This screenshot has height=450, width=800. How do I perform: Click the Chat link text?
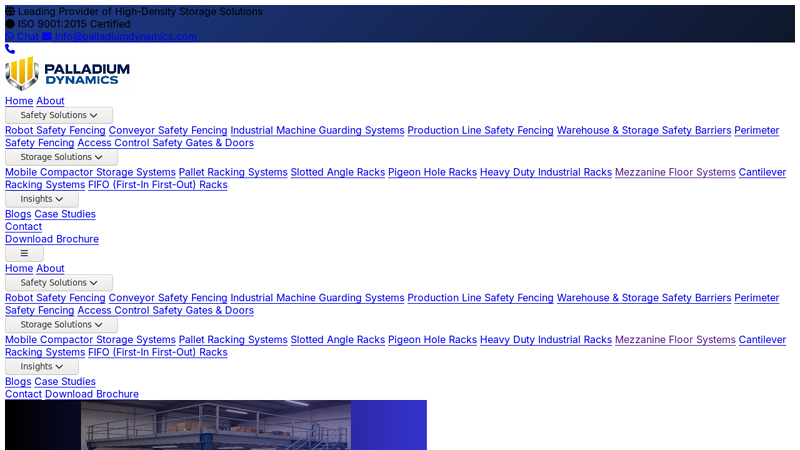(28, 36)
